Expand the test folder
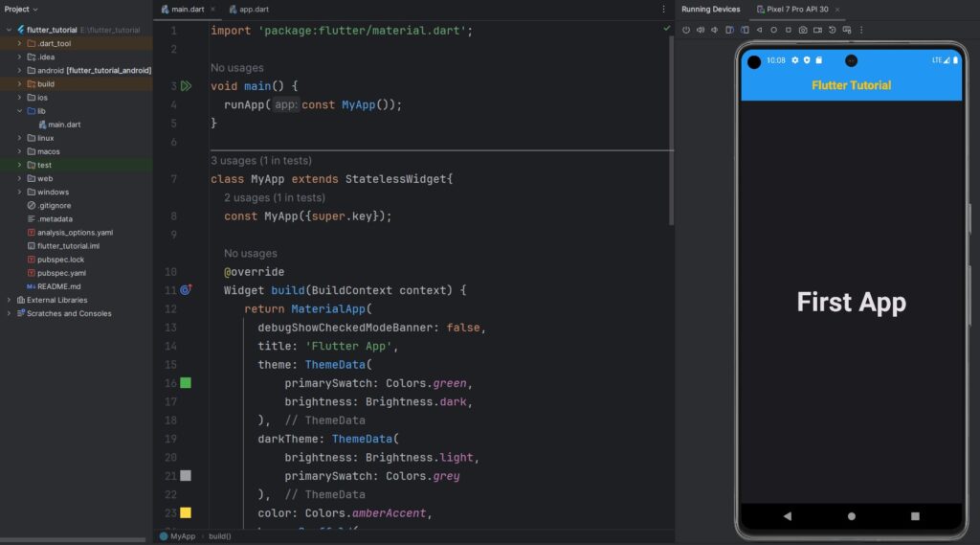Viewport: 980px width, 545px height. [x=19, y=165]
